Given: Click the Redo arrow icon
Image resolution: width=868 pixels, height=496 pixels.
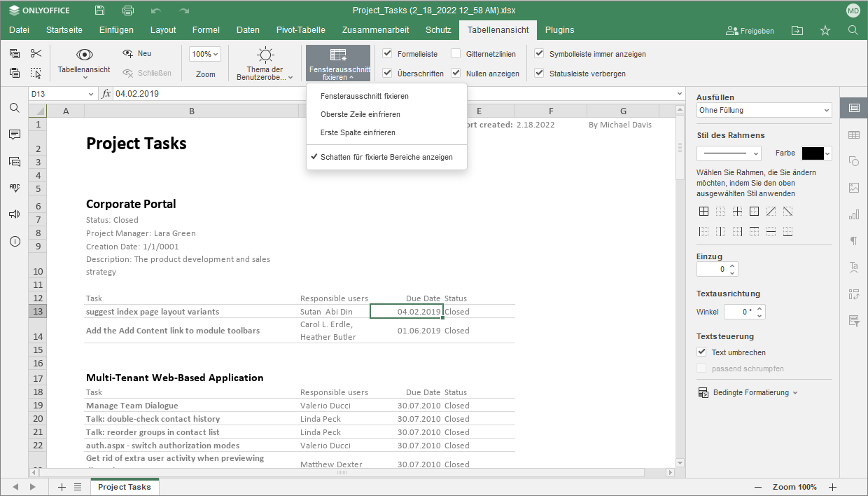Looking at the screenshot, I should (x=184, y=11).
